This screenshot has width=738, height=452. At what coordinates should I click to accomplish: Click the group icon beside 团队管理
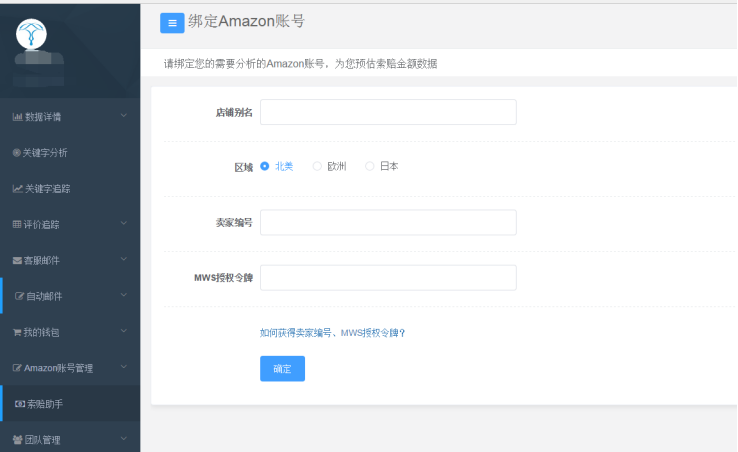(x=17, y=440)
